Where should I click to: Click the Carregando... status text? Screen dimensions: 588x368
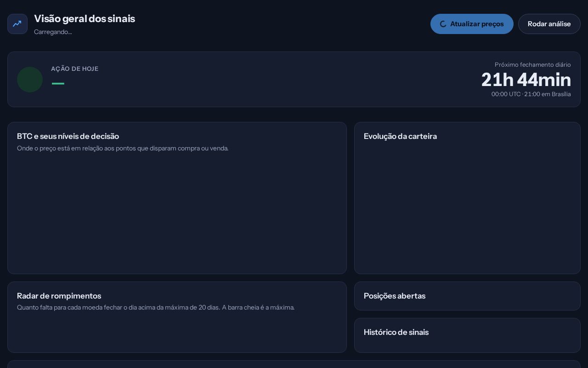53,32
